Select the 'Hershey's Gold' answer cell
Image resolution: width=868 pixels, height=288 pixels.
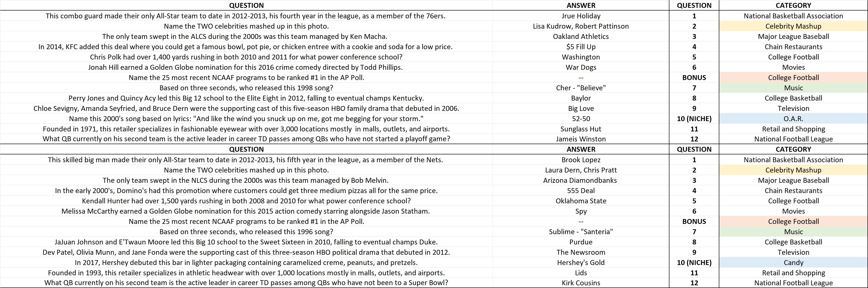tap(581, 262)
